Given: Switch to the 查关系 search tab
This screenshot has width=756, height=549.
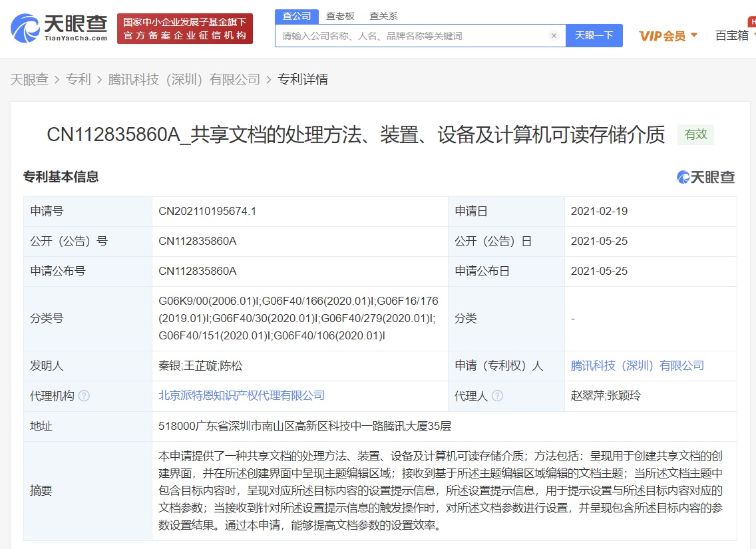Looking at the screenshot, I should (x=383, y=15).
